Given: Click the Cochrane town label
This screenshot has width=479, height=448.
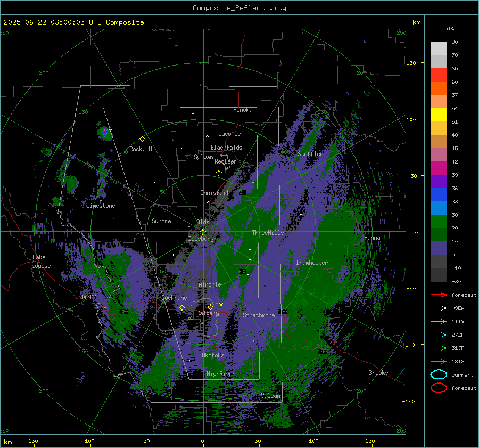Looking at the screenshot, I should point(174,298).
